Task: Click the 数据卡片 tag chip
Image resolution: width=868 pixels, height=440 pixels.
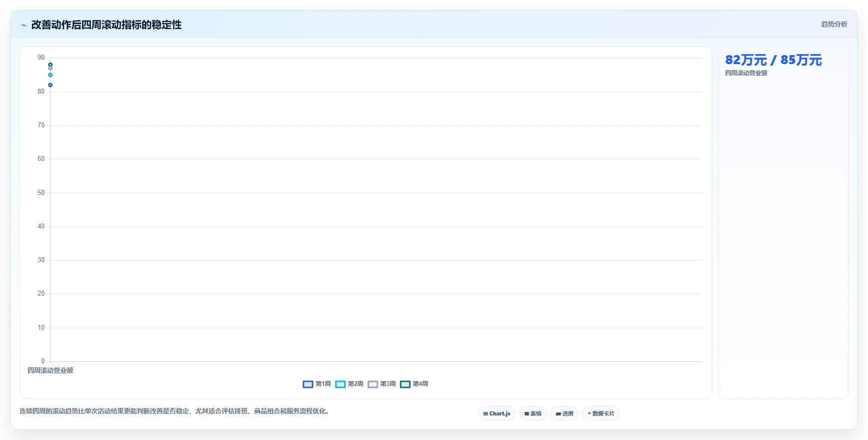Action: coord(601,413)
